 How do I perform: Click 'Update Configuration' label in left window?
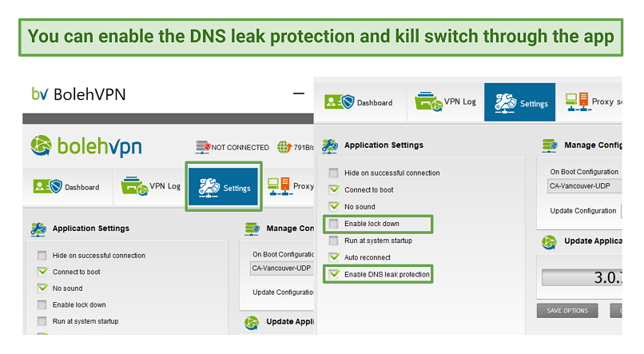point(283,292)
